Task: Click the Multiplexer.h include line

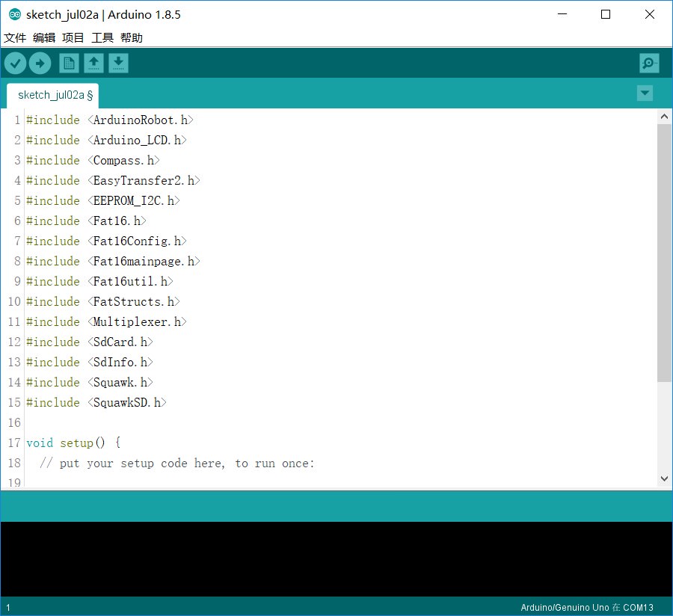Action: [x=106, y=321]
